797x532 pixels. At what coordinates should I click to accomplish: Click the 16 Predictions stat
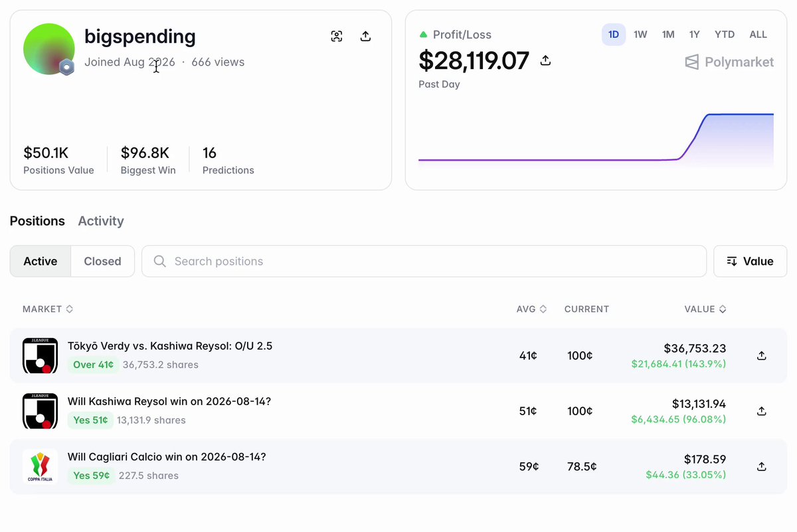228,160
